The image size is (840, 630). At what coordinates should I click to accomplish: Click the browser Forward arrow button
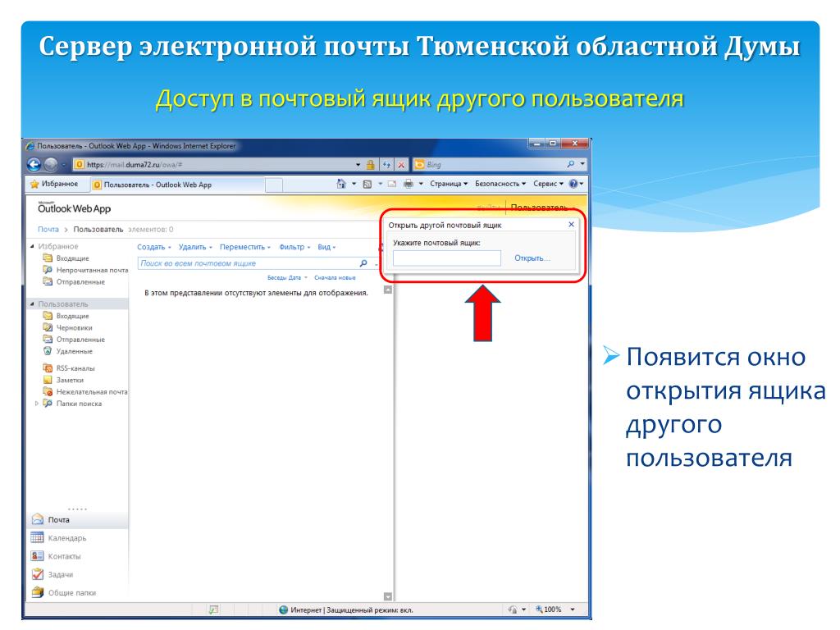(50, 164)
